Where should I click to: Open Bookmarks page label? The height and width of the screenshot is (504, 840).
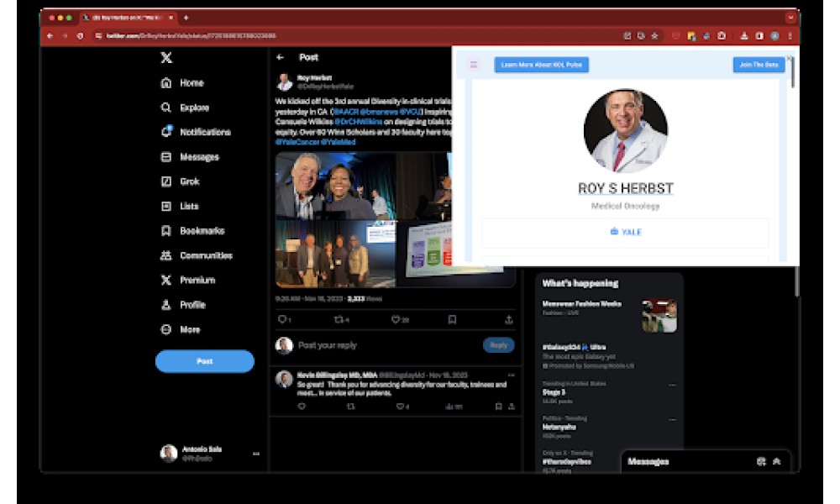[x=202, y=231]
